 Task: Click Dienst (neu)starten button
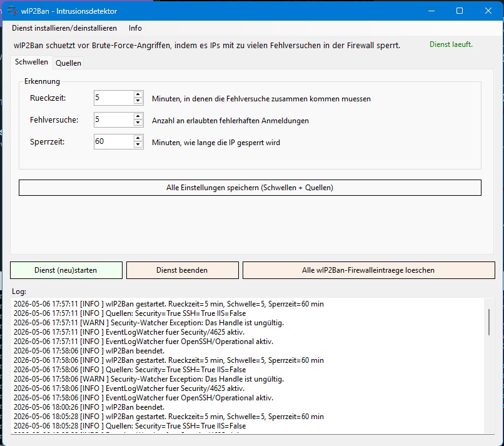pyautogui.click(x=66, y=270)
